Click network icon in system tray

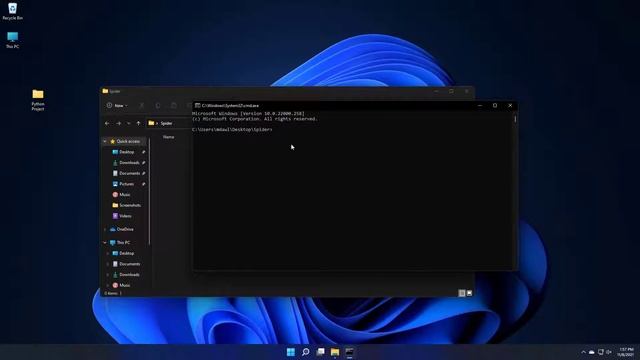600,352
